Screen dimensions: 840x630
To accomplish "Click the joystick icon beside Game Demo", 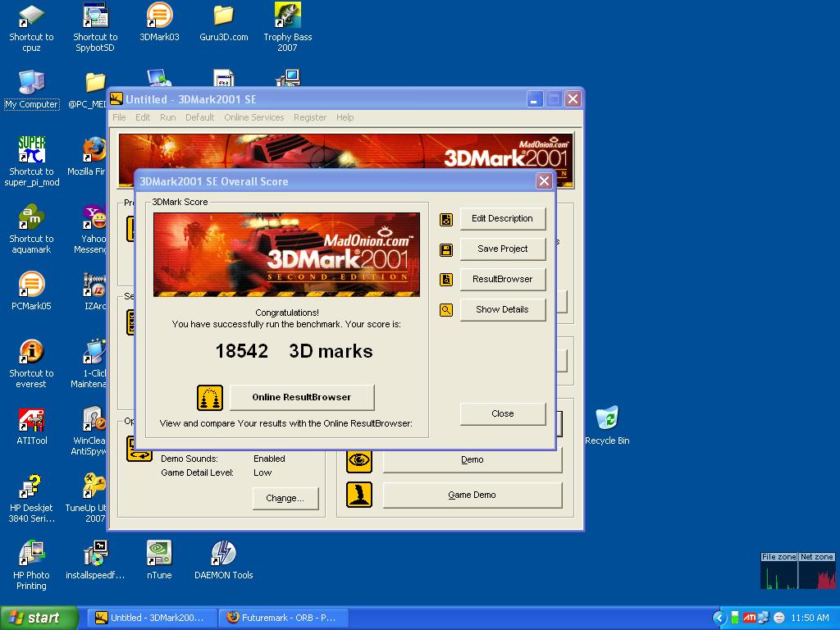I will coord(359,495).
